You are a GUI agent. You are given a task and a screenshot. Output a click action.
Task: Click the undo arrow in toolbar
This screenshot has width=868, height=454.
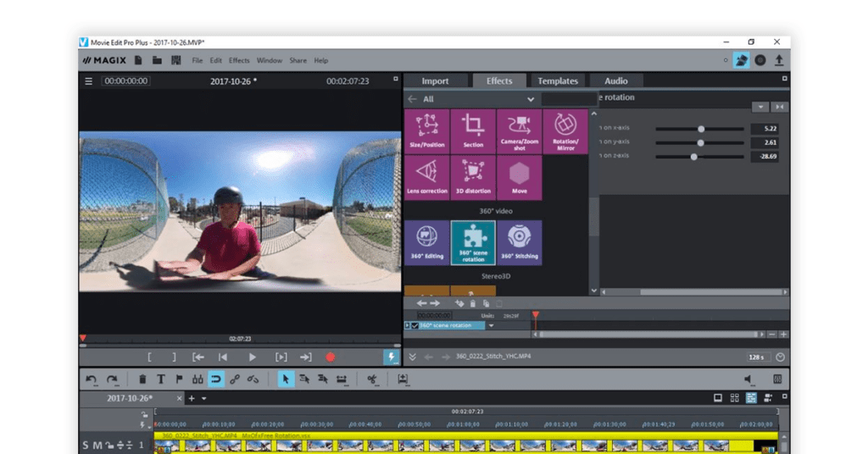coord(92,379)
